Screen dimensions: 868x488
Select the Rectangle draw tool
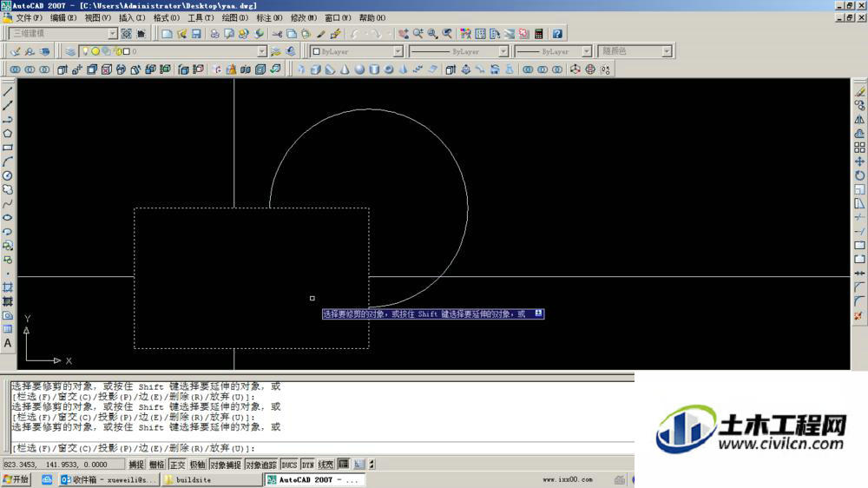[8, 148]
